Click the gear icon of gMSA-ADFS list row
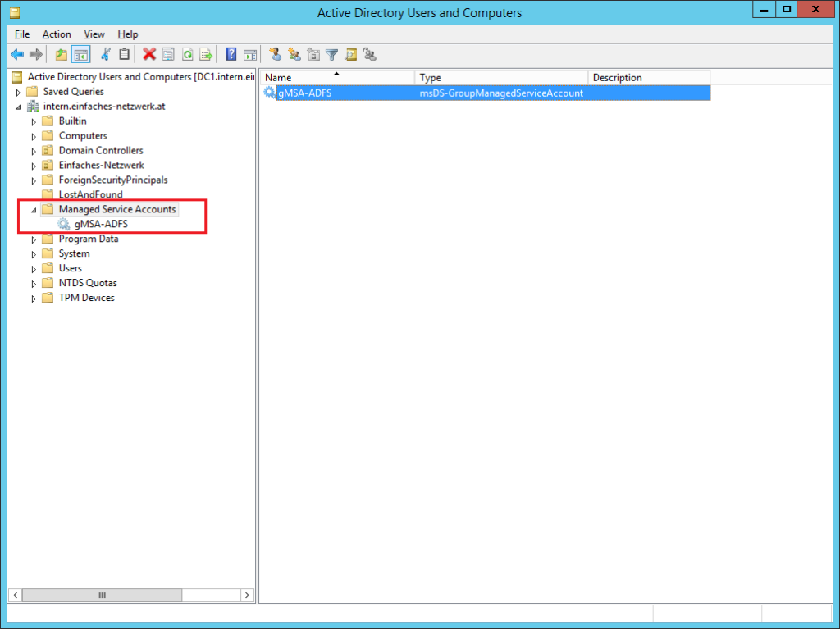The width and height of the screenshot is (840, 629). pos(269,93)
